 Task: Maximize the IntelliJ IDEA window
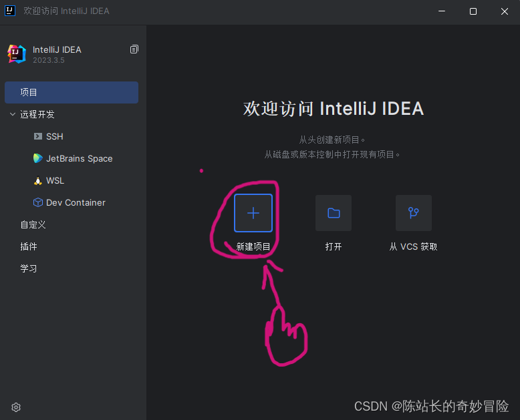[x=473, y=11]
